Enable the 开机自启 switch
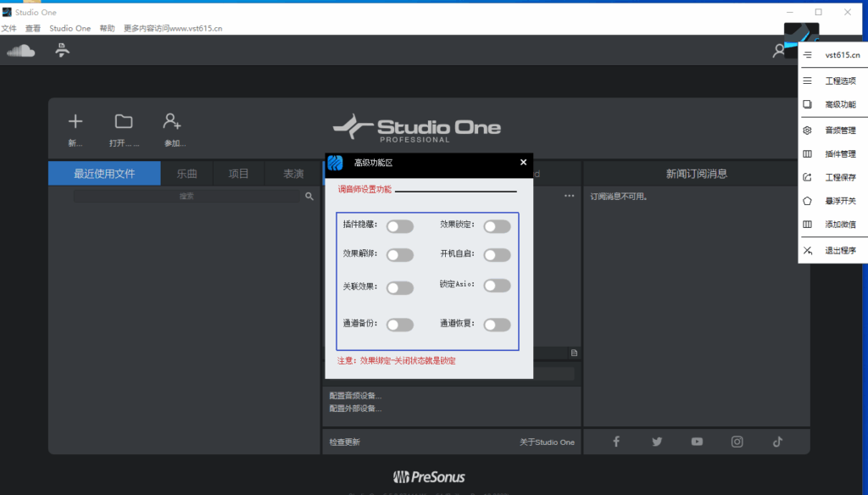The height and width of the screenshot is (495, 868). 498,255
